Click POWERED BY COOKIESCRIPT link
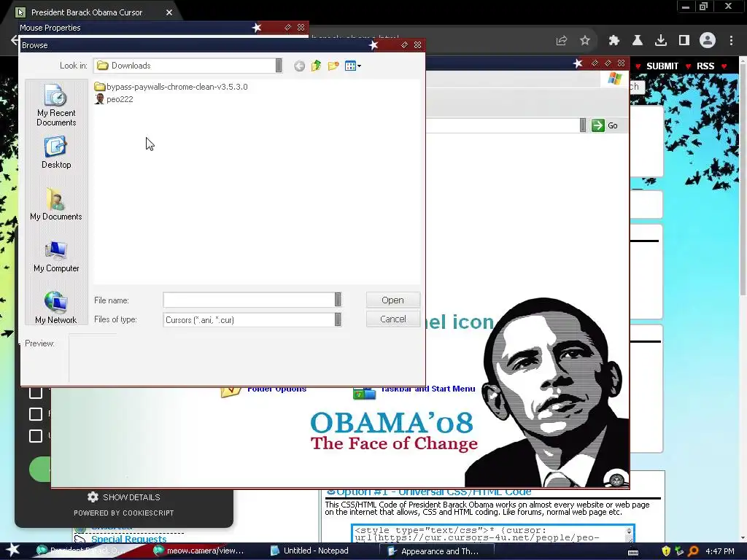This screenshot has height=560, width=747. (x=124, y=513)
